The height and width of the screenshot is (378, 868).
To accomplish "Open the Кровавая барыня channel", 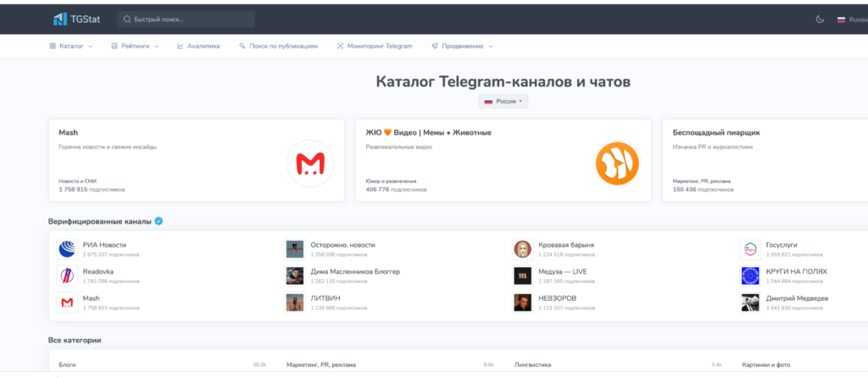I will [x=566, y=245].
